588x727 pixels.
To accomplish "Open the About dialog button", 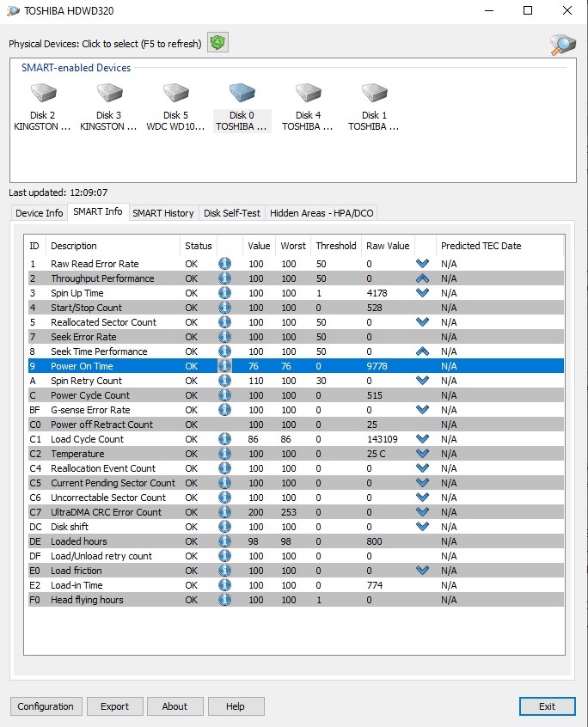I will click(175, 706).
